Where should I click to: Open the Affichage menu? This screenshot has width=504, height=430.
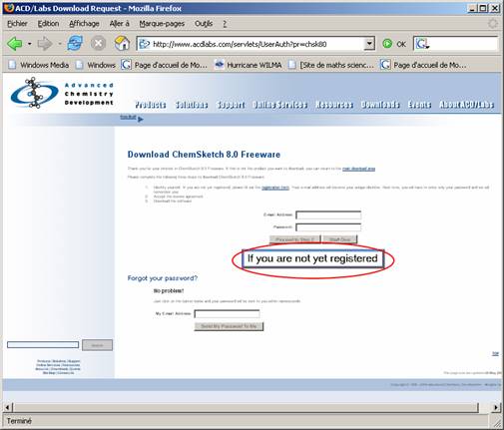coord(84,24)
